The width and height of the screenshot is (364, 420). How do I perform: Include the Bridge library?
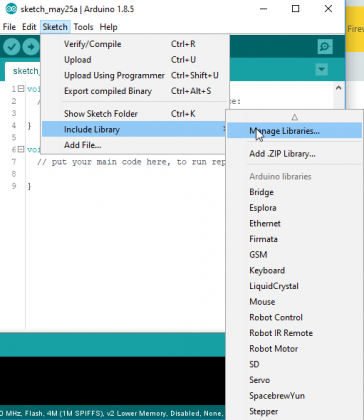(294, 192)
